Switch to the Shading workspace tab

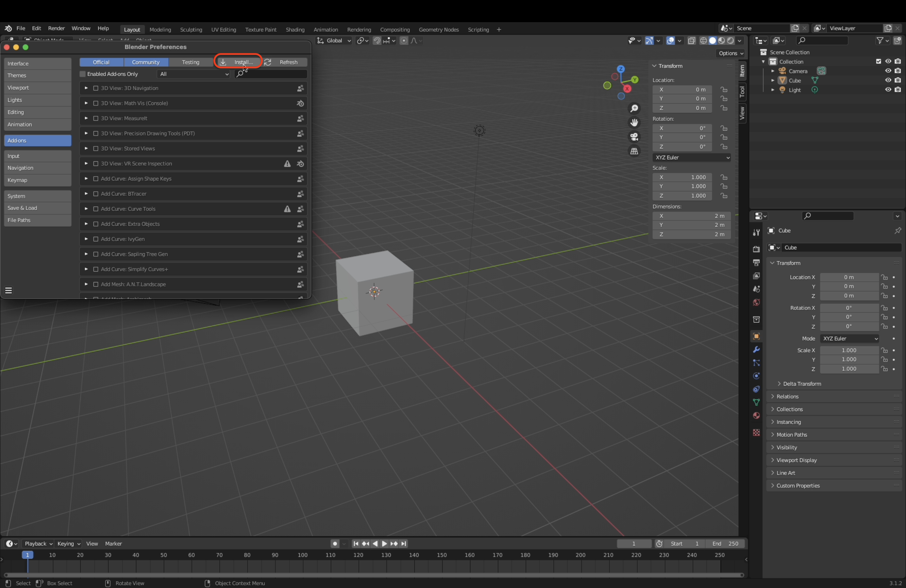[x=295, y=30]
